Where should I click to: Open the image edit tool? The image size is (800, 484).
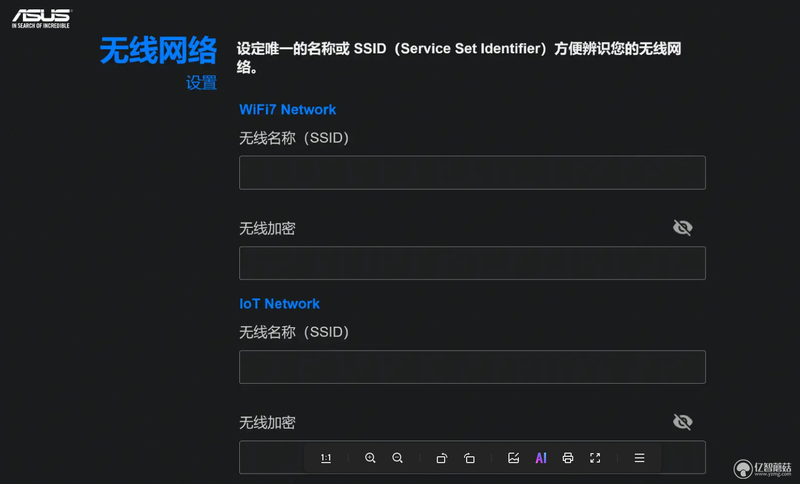514,458
